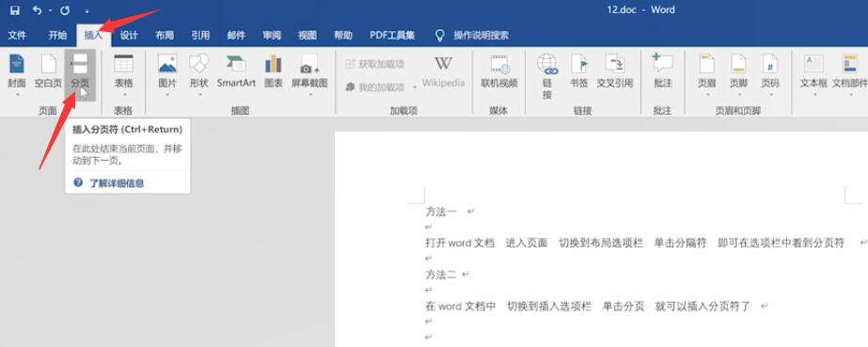Viewport: 868px width, 347px height.
Task: Insert online video via 联机视频
Action: click(499, 71)
